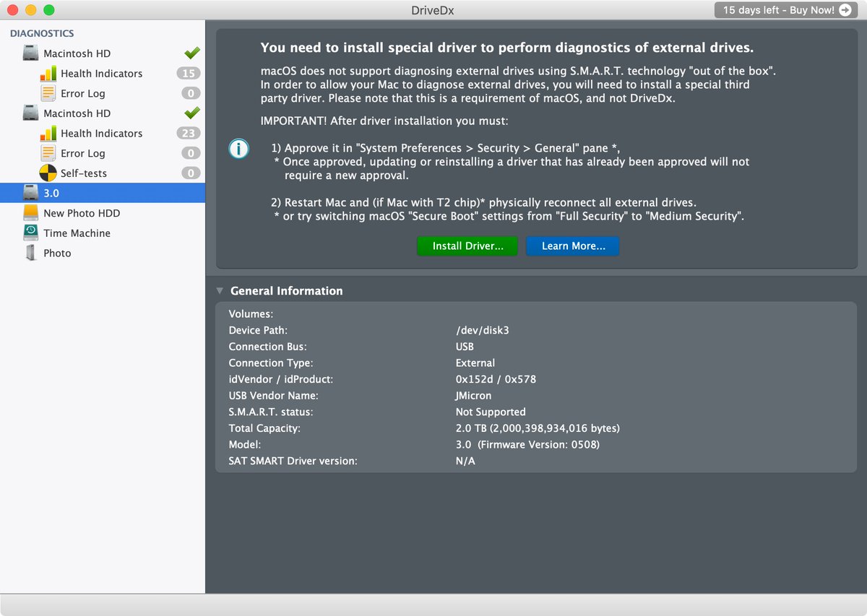The image size is (867, 616).
Task: Click the External connection type value
Action: pos(475,363)
